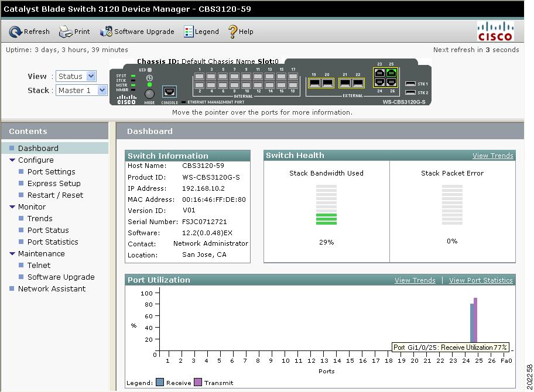
Task: Click the Product ID value WS-CBS3120G-S
Action: (x=211, y=177)
